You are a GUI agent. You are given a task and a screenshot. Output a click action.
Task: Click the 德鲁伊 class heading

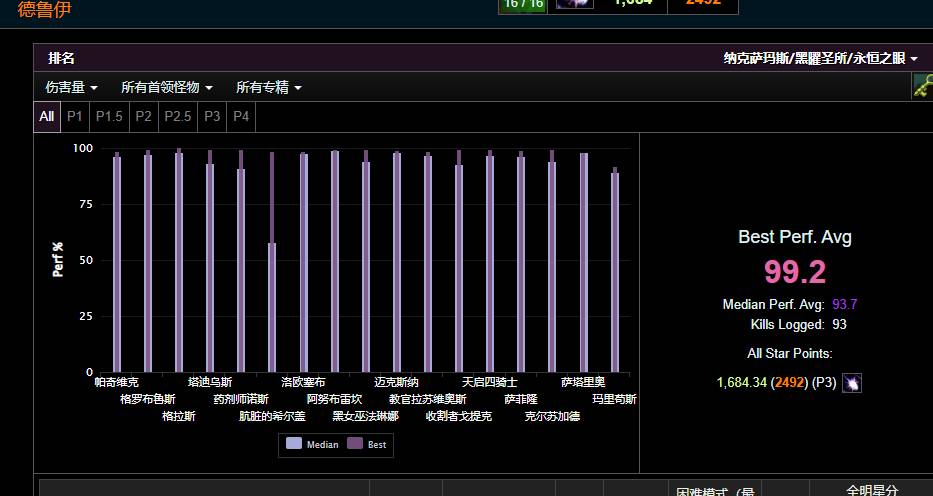pyautogui.click(x=45, y=9)
